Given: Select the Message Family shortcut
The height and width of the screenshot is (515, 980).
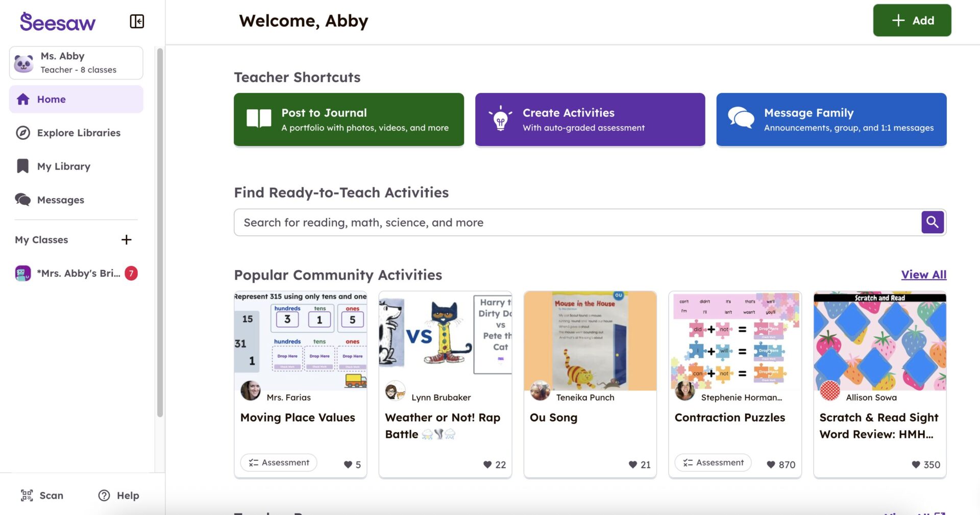Looking at the screenshot, I should (x=831, y=119).
